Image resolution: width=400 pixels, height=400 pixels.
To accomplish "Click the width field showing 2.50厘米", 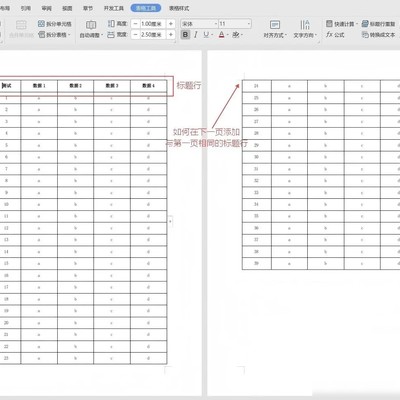I will click(x=153, y=35).
